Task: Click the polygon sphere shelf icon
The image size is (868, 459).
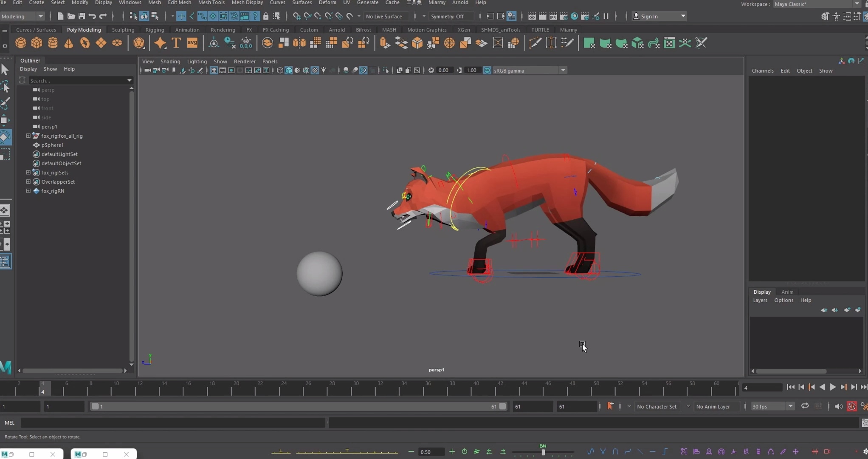Action: click(x=20, y=43)
